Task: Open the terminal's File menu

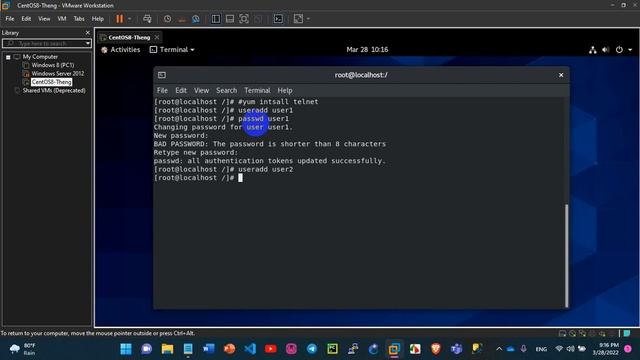Action: [x=162, y=91]
